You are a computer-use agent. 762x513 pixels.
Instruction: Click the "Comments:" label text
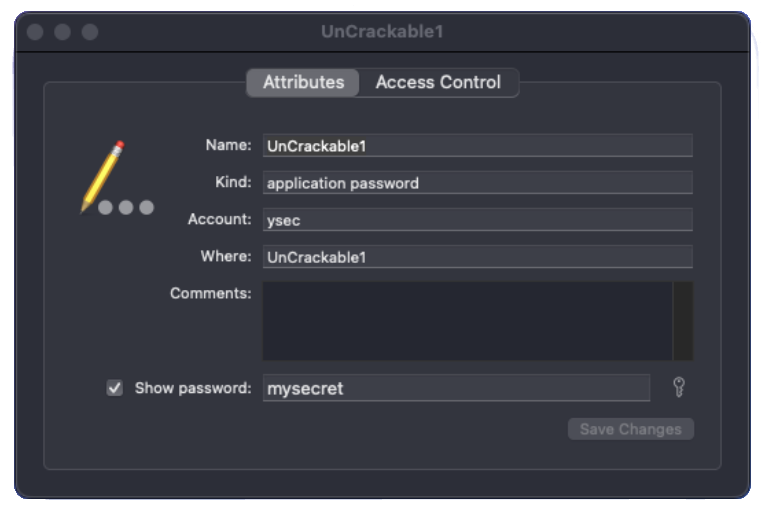210,293
